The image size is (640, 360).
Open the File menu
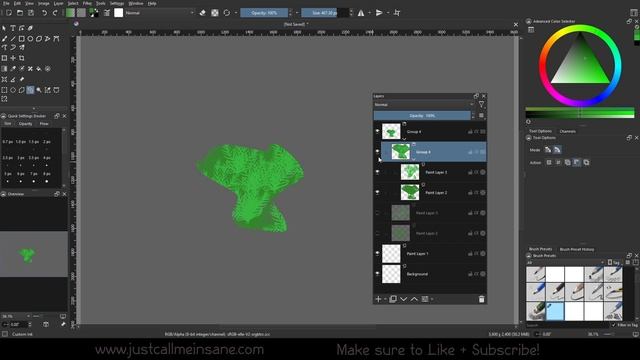click(x=6, y=3)
